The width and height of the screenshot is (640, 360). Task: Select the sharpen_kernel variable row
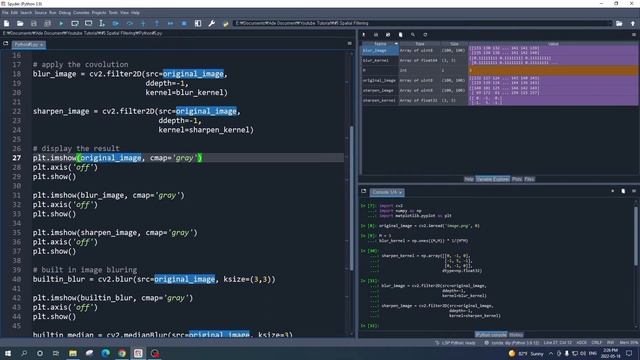[499, 100]
